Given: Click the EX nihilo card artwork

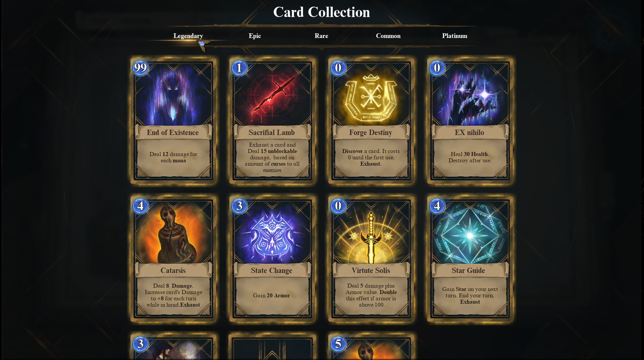Looking at the screenshot, I should [x=470, y=94].
